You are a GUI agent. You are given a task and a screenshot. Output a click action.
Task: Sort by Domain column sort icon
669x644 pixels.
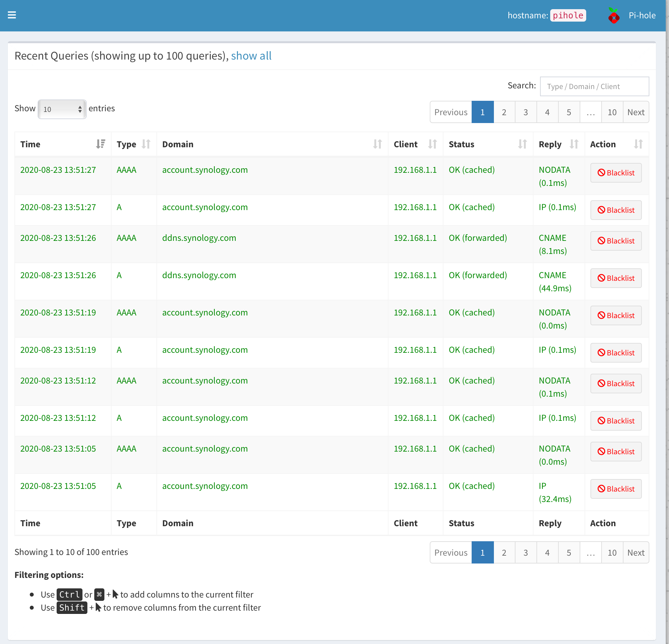point(377,144)
